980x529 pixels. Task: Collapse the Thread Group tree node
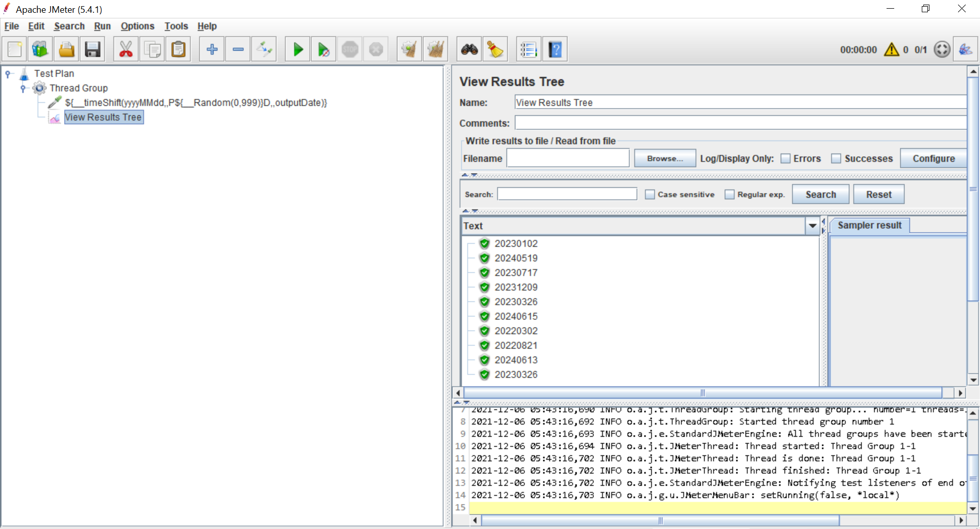click(x=23, y=88)
